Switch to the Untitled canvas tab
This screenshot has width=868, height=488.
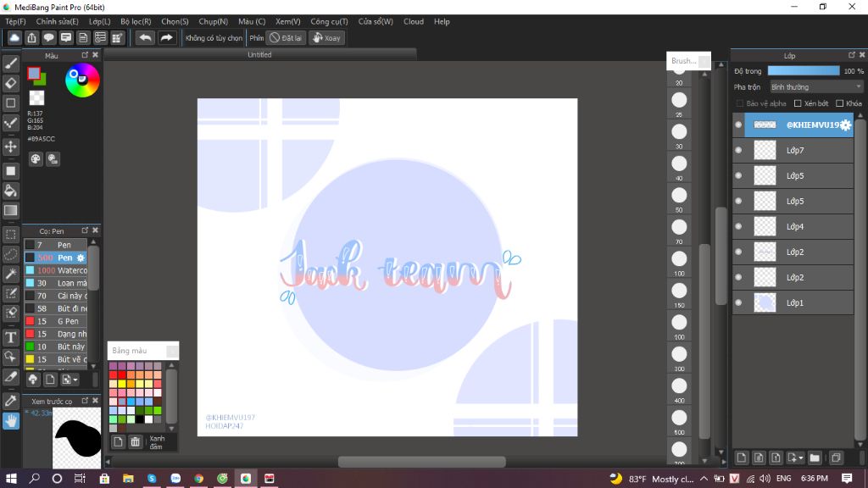pos(259,55)
